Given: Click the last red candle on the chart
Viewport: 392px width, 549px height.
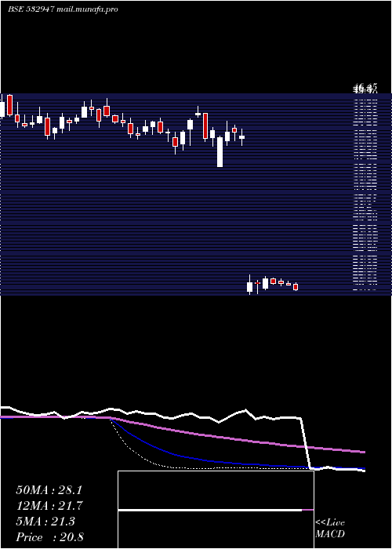Looking at the screenshot, I should (296, 287).
